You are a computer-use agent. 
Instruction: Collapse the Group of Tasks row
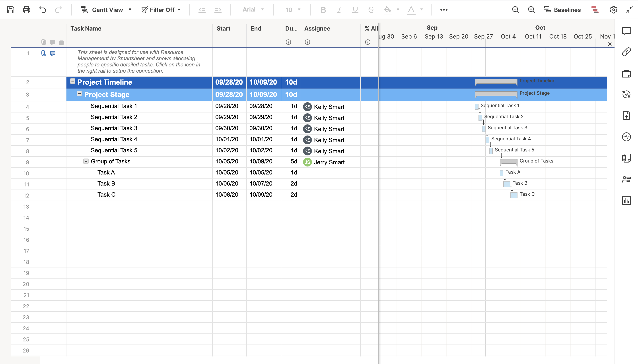(x=86, y=161)
